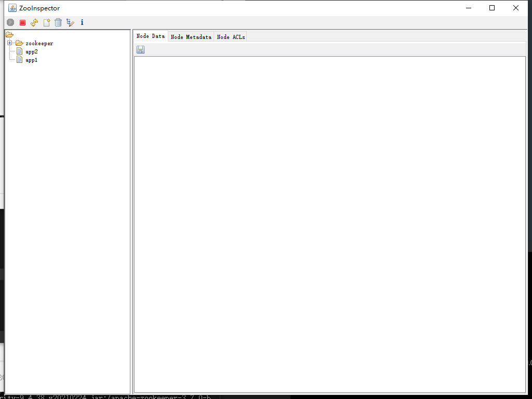Save the node data with floppy icon
This screenshot has height=399, width=532.
[140, 49]
